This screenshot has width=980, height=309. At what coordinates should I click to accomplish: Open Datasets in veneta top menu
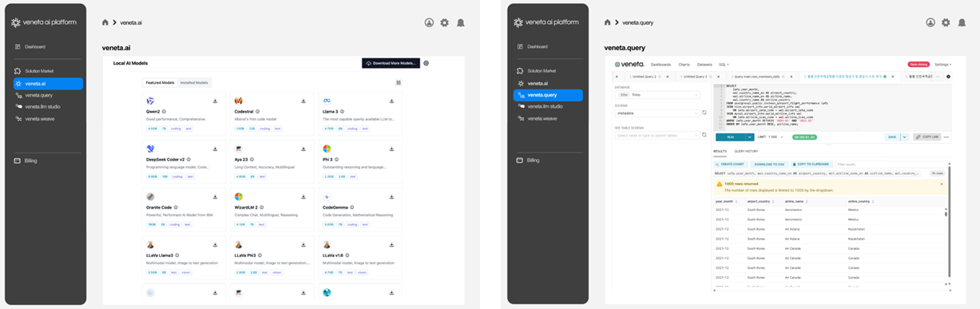(x=704, y=64)
